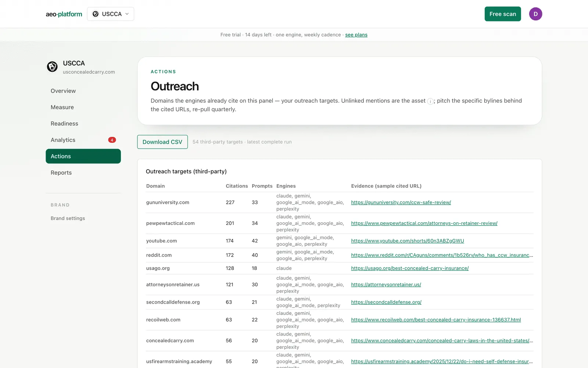The width and height of the screenshot is (588, 368).
Task: Click the Outreach targets (third-party) heading
Action: 186,171
